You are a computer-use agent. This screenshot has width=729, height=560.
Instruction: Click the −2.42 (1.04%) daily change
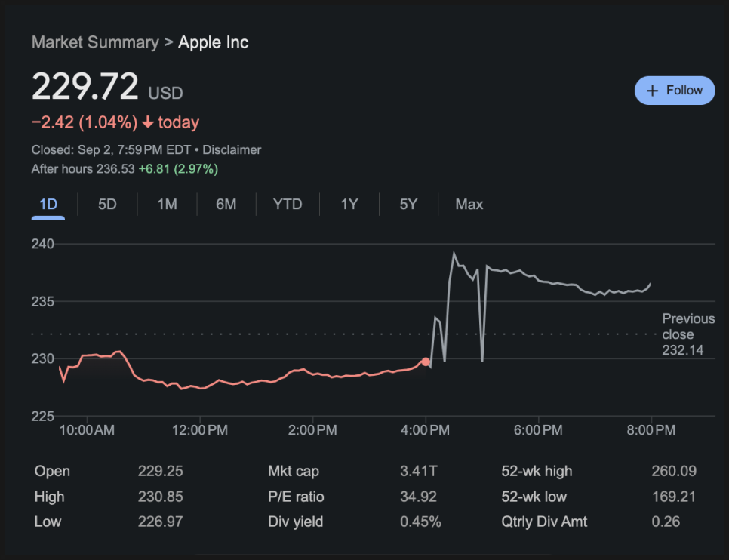[85, 122]
